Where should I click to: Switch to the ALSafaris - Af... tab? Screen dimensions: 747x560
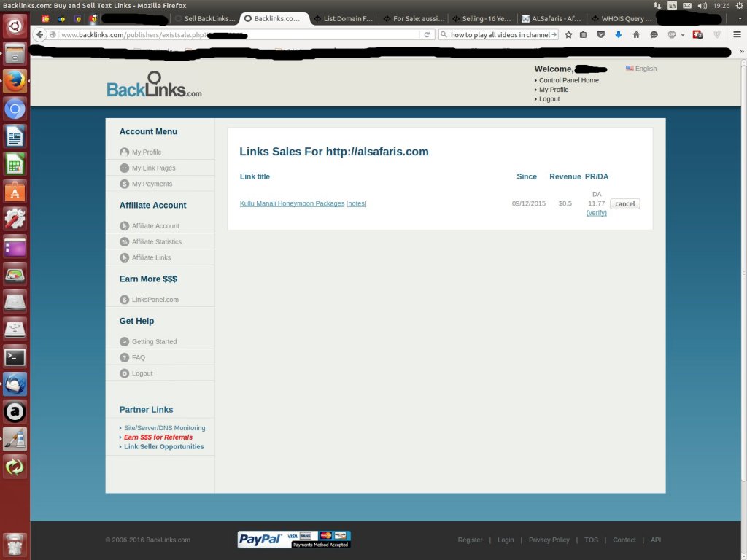click(551, 18)
